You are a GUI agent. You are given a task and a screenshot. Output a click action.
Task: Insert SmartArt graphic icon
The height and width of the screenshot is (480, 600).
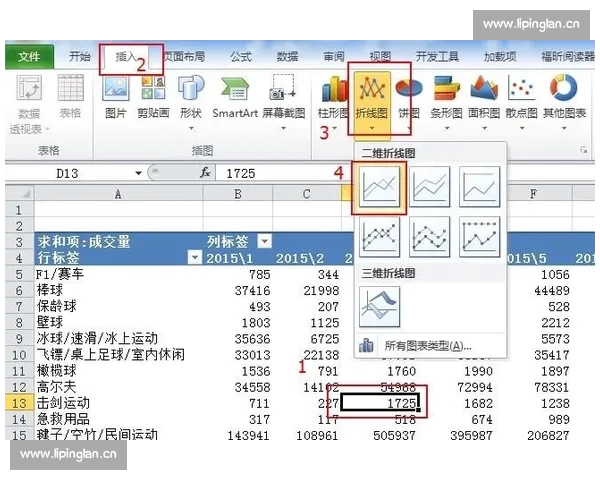pyautogui.click(x=235, y=89)
